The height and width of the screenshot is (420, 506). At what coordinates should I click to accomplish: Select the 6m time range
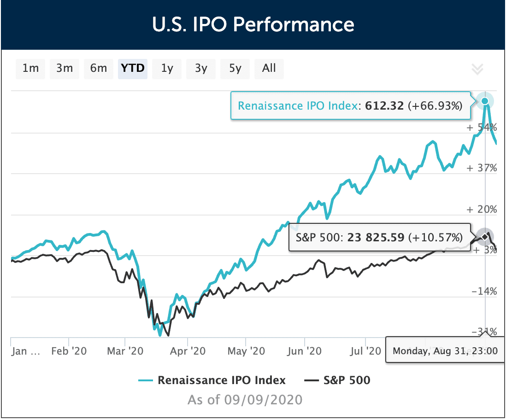click(98, 69)
